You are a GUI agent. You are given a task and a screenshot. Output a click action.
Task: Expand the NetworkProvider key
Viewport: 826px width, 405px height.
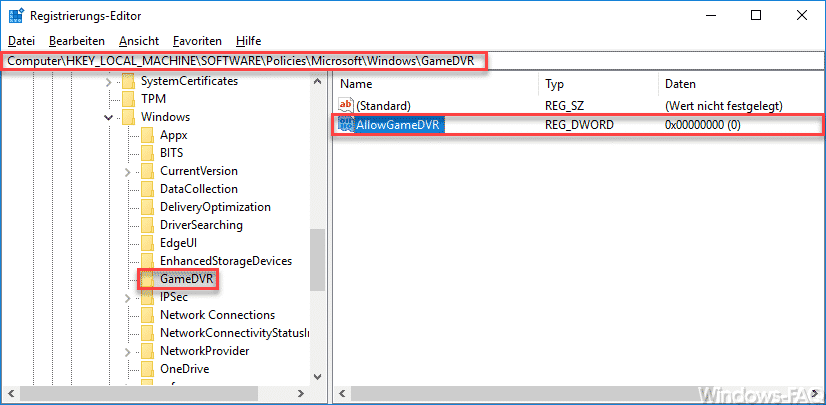(x=128, y=351)
